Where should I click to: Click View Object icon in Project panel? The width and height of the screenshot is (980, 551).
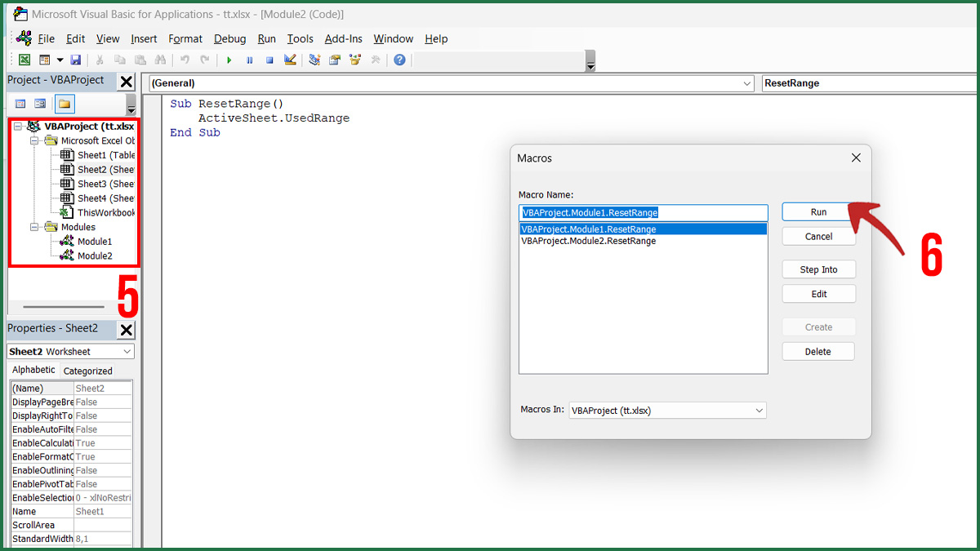coord(39,104)
